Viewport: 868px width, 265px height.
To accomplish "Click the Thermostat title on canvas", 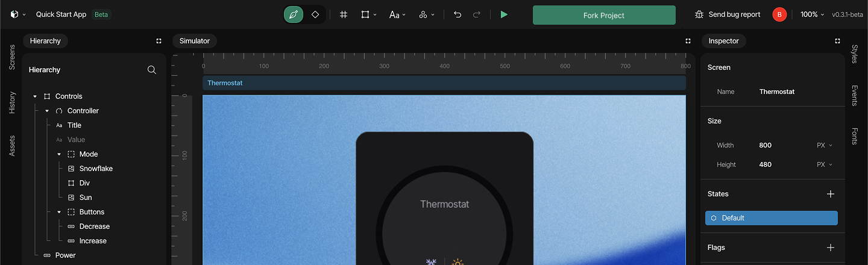I will coord(444,204).
